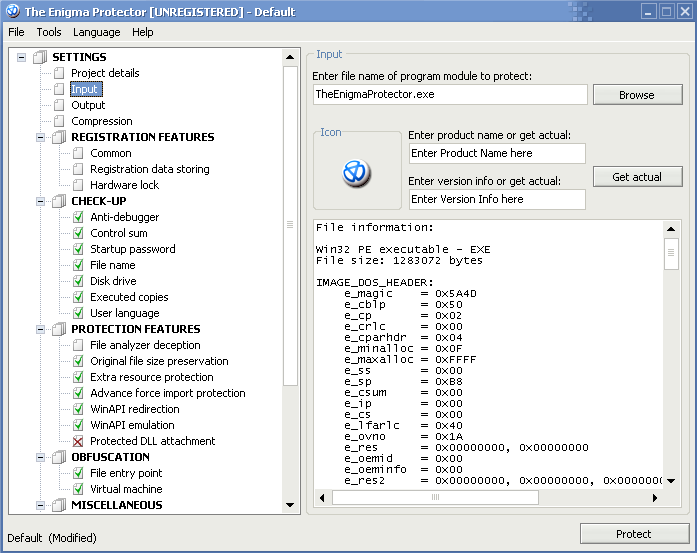Toggle the WinAPI redirection checkmark
Image resolution: width=697 pixels, height=553 pixels.
[78, 409]
